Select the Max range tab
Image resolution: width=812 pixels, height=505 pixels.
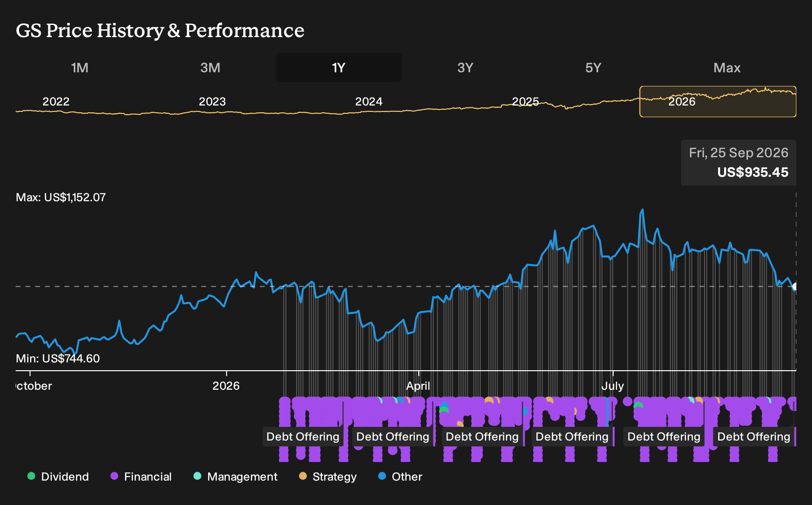click(727, 68)
